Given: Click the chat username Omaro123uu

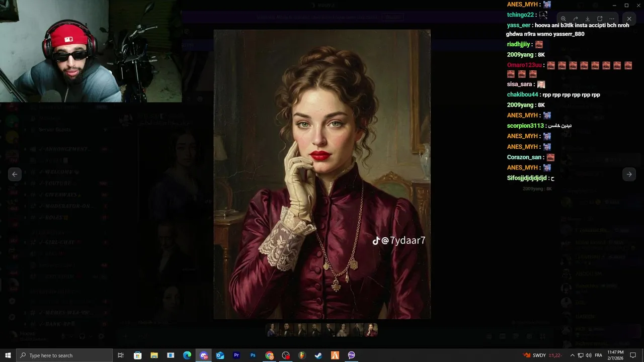Looking at the screenshot, I should (x=524, y=65).
